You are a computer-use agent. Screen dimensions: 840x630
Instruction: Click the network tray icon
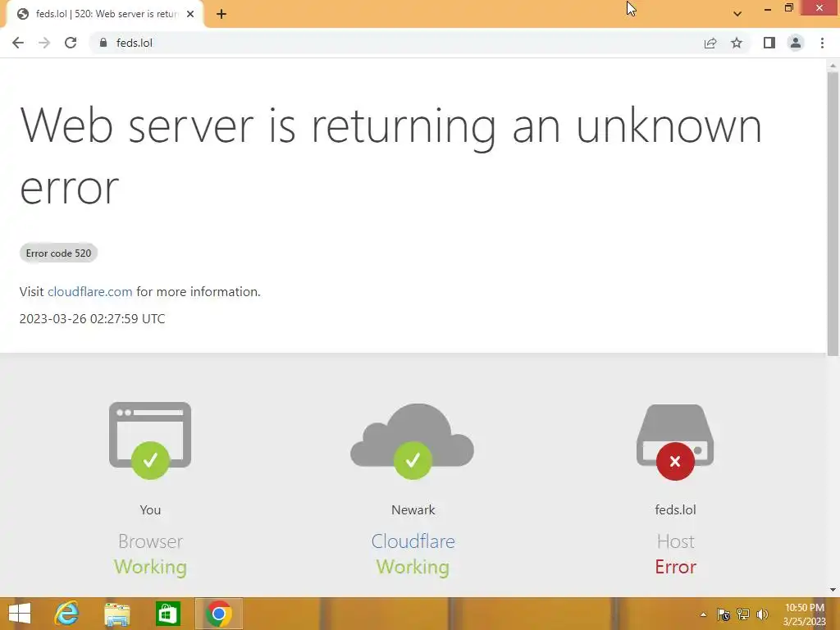click(x=743, y=614)
